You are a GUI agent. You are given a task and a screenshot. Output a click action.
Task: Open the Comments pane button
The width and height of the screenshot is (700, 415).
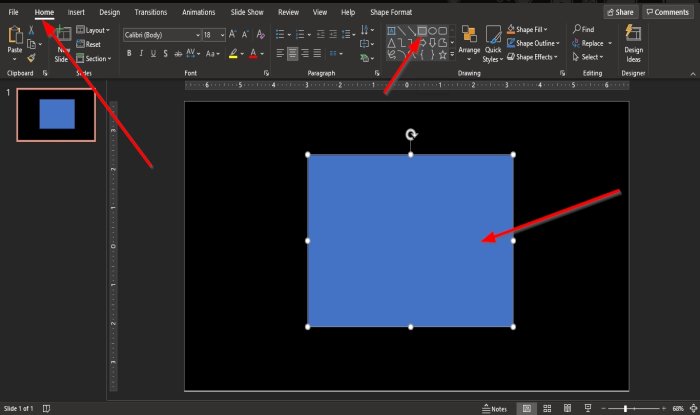[x=667, y=12]
